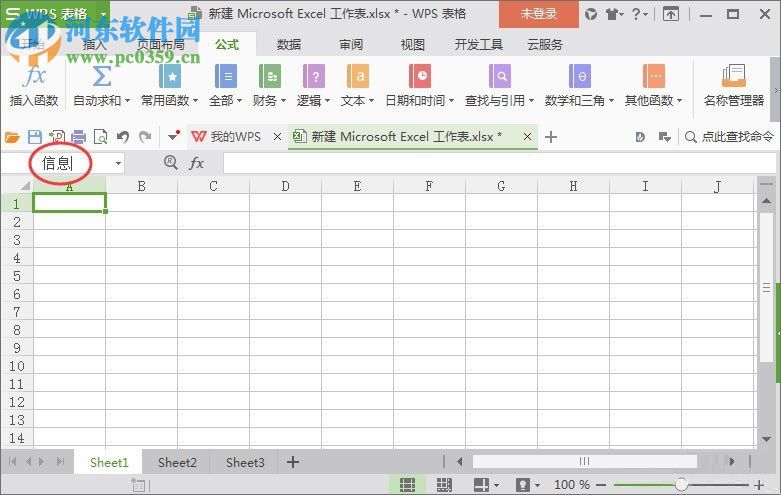Click the horizontal scrollbar thumb

pyautogui.click(x=585, y=462)
